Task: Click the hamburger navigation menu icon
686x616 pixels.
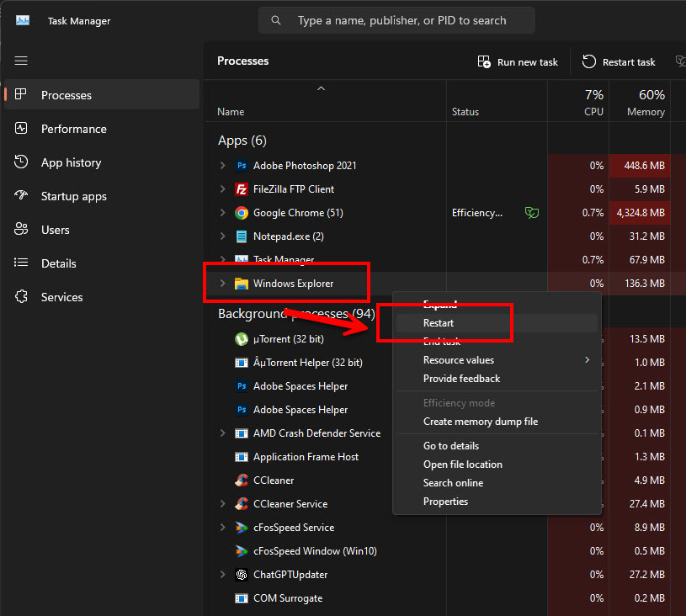Action: click(x=21, y=61)
